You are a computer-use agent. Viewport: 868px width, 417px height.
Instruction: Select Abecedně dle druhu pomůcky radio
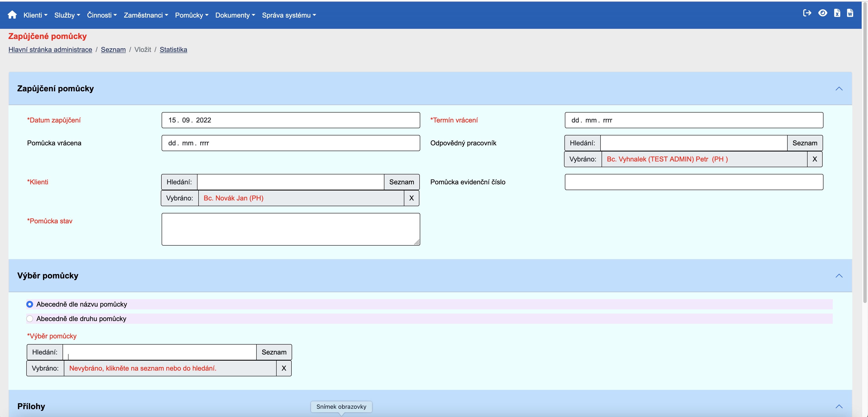click(x=30, y=319)
